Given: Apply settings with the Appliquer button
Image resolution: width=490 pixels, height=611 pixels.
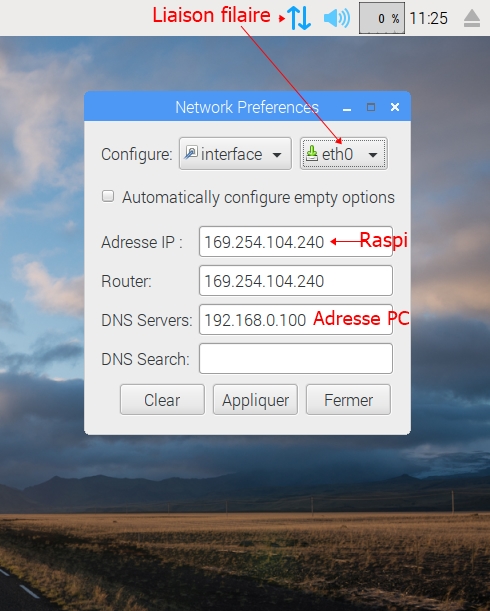Looking at the screenshot, I should pyautogui.click(x=255, y=400).
